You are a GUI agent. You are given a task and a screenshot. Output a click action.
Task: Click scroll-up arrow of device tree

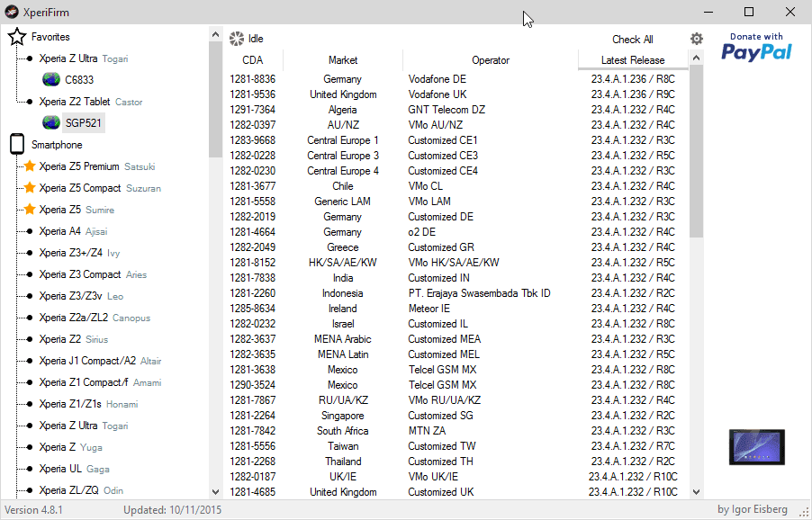click(215, 35)
